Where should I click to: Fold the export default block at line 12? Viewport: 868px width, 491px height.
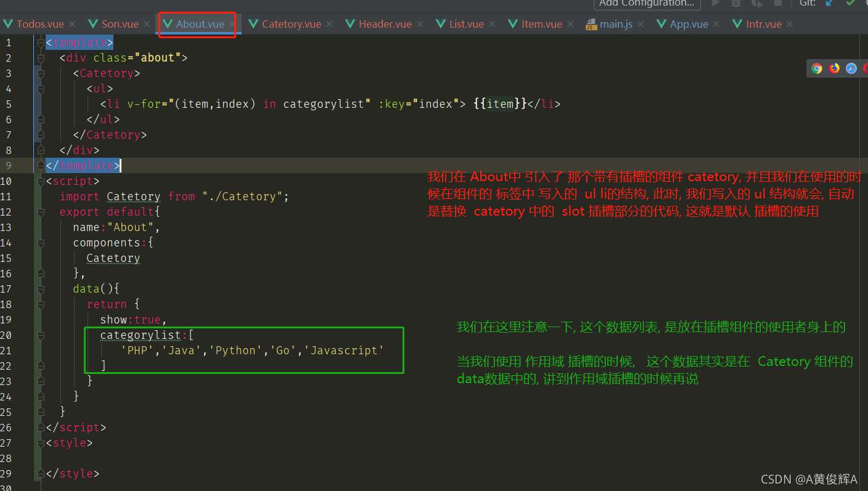(41, 212)
